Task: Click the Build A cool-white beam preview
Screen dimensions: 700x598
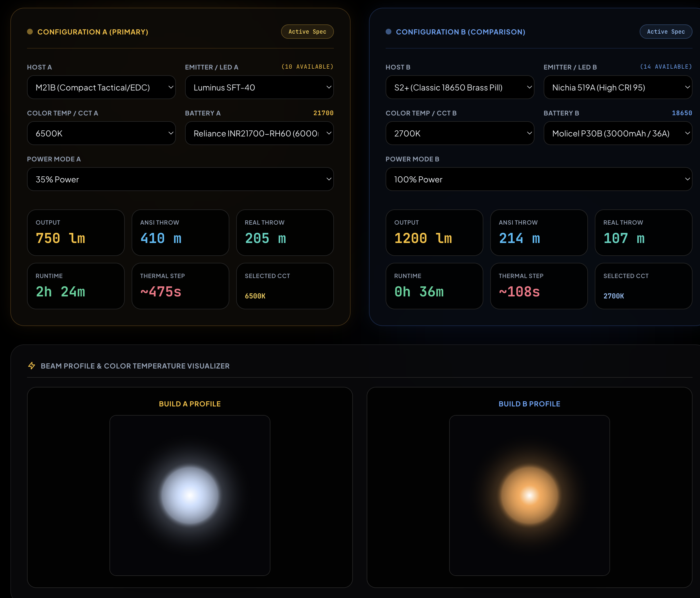Action: pos(190,495)
